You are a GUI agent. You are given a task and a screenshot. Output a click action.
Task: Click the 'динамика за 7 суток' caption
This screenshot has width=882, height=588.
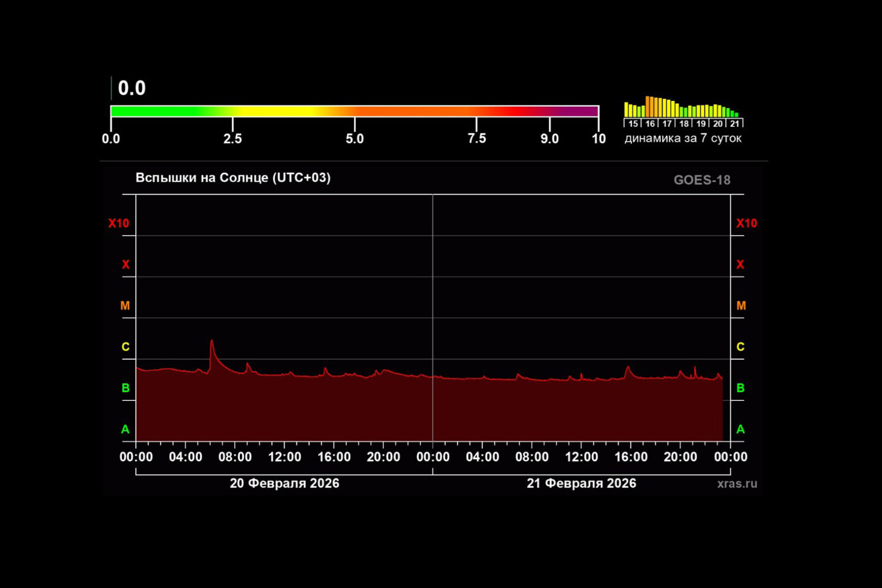click(683, 138)
